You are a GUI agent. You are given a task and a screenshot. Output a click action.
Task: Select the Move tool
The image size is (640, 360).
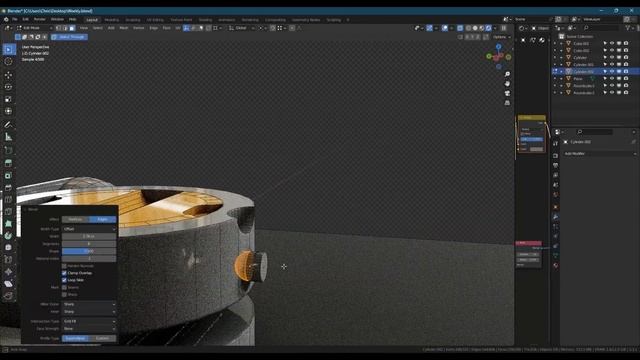point(8,75)
